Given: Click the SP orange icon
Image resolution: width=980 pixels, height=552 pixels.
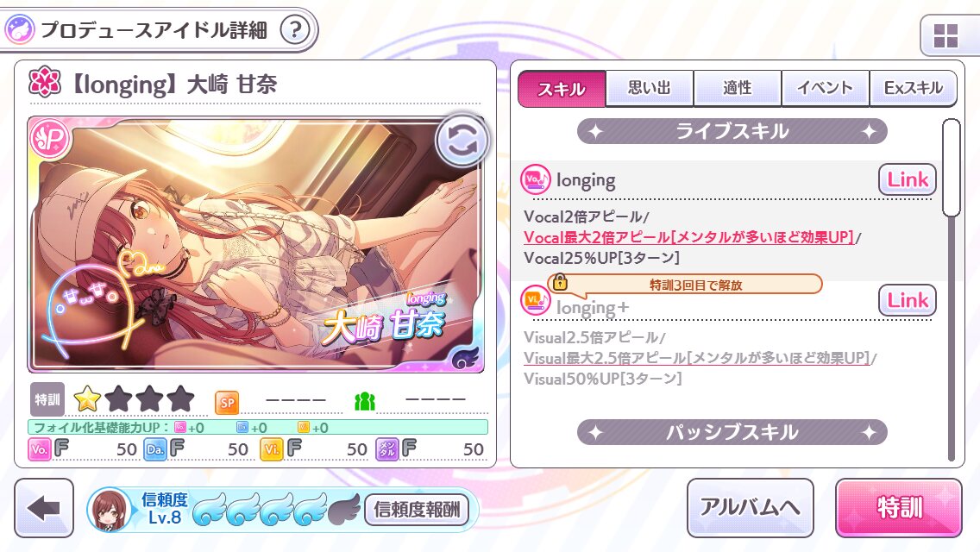Looking at the screenshot, I should pos(227,403).
